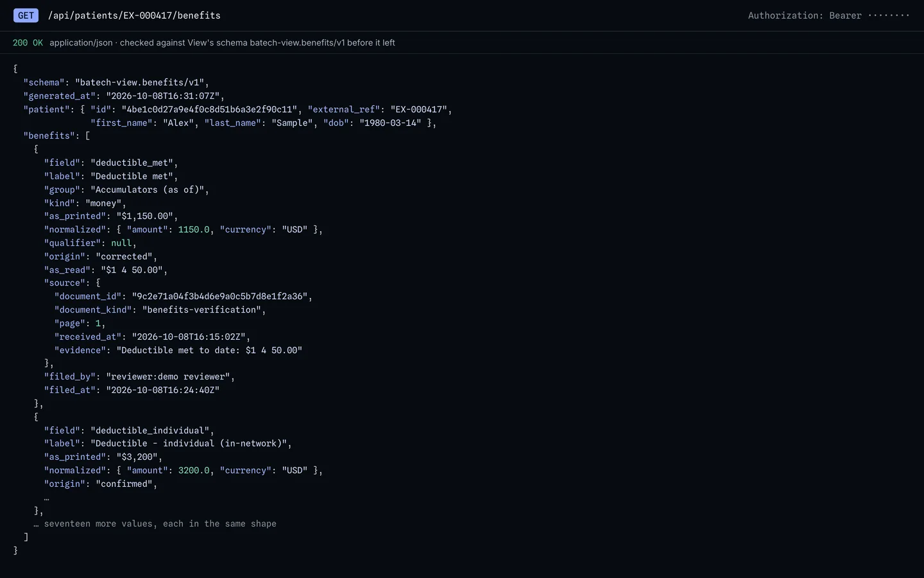Click the dob value "1980-03-14"
The height and width of the screenshot is (578, 924).
click(390, 123)
